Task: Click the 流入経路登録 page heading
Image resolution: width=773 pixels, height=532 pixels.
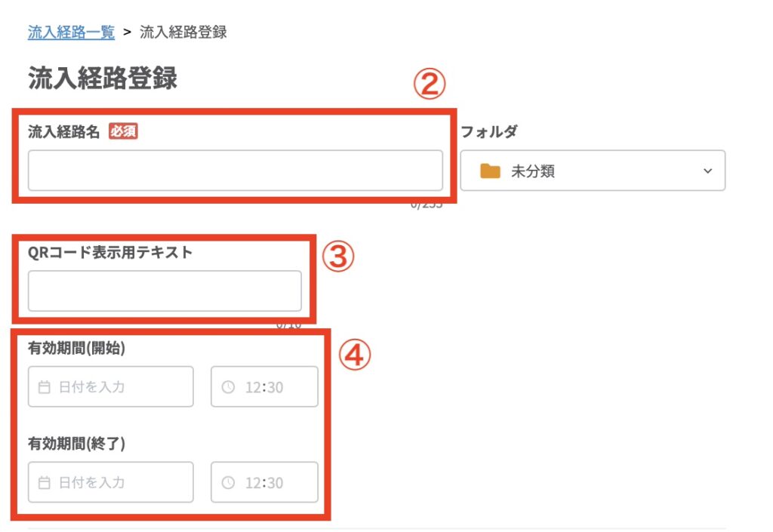Action: [x=103, y=78]
